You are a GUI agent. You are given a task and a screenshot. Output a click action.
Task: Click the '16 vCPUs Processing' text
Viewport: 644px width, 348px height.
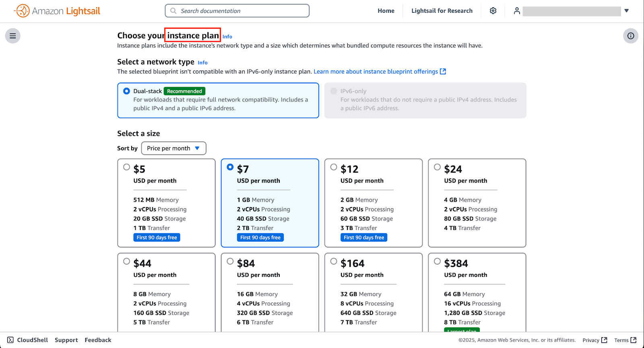[473, 303]
